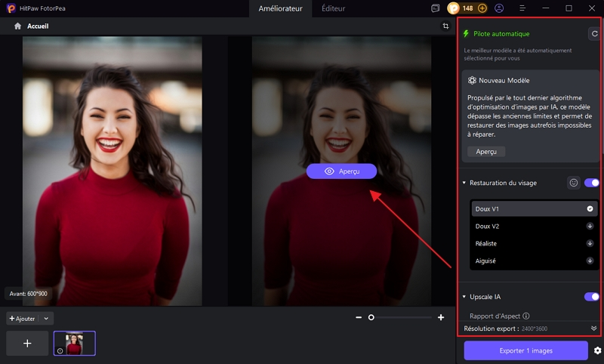Toggle the Restauration du visage switch
Viewport: 604px width, 364px height.
click(591, 183)
